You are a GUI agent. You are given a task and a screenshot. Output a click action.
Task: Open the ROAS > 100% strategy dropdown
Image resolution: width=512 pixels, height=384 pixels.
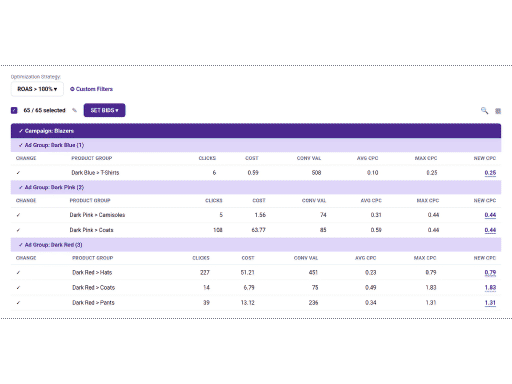pos(37,89)
